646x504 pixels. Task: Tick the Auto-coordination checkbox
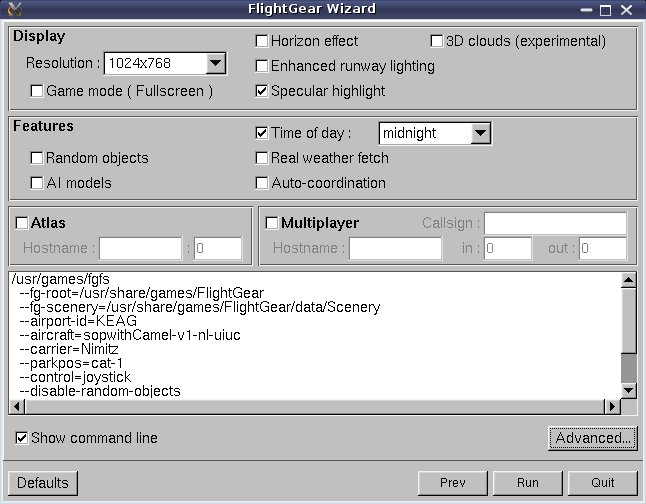click(262, 183)
